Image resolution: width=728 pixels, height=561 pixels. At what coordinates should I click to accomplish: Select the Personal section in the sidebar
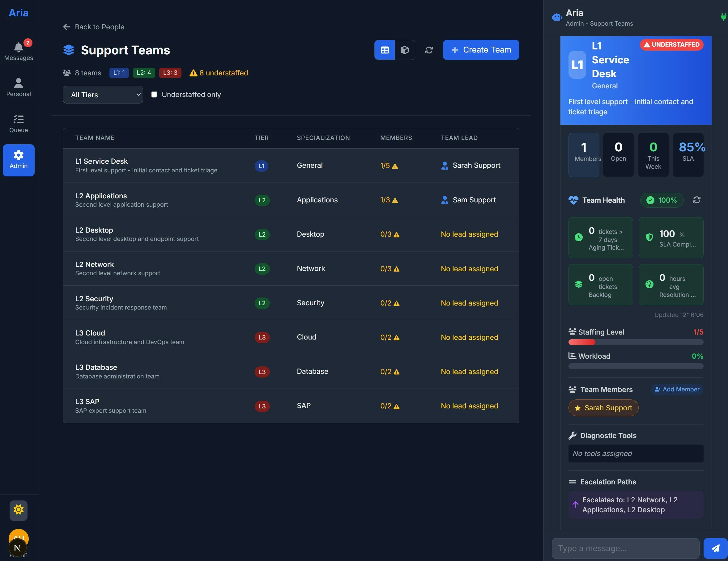point(18,87)
